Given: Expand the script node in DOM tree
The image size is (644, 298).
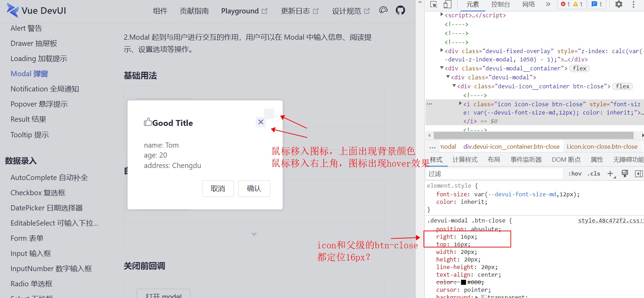Looking at the screenshot, I should (x=442, y=14).
